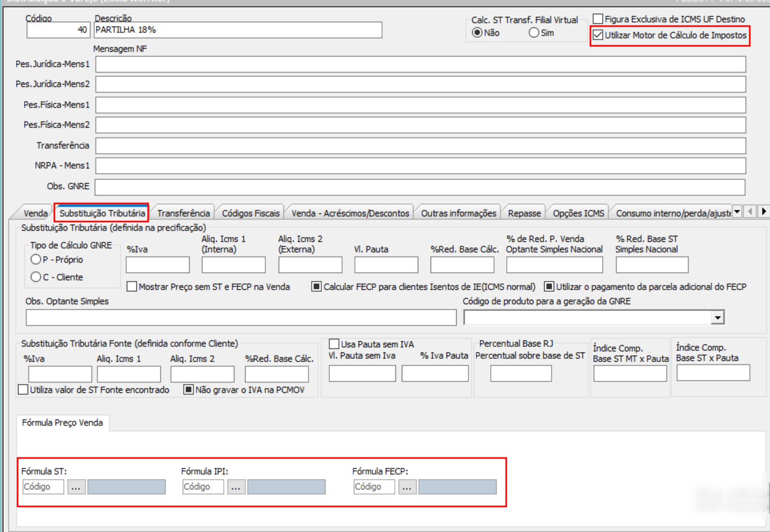This screenshot has height=532, width=770.
Task: Open the Fórmula ST lookup ellipsis button
Action: tap(76, 487)
